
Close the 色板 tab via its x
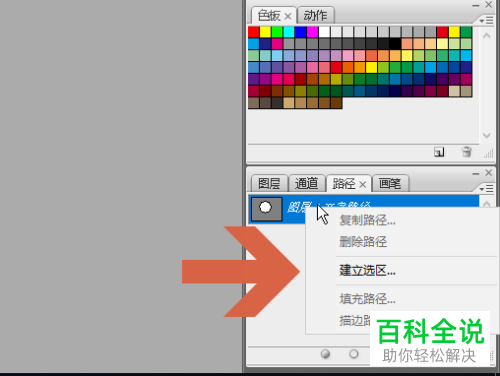click(288, 16)
